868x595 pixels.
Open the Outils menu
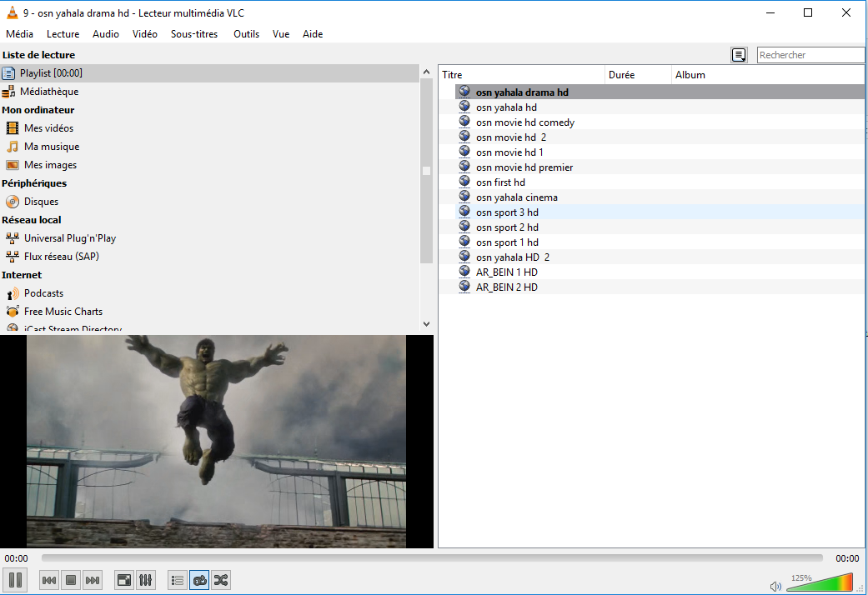point(246,34)
